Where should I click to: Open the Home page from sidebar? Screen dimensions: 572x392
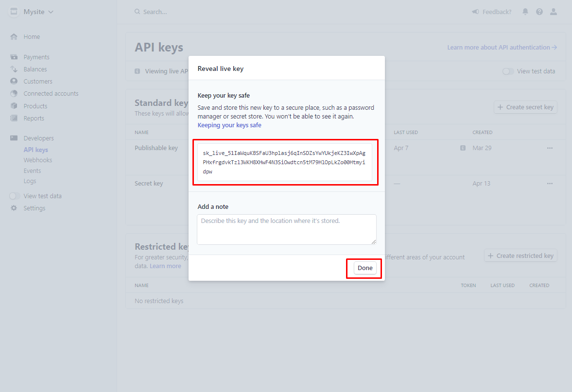[x=32, y=36]
